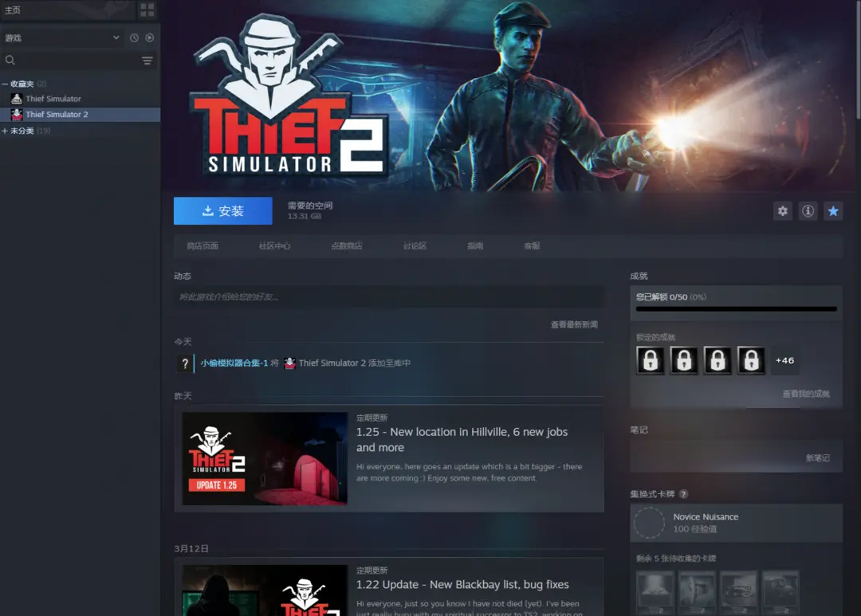Click the trading cards help question mark
Image resolution: width=861 pixels, height=616 pixels.
(683, 494)
